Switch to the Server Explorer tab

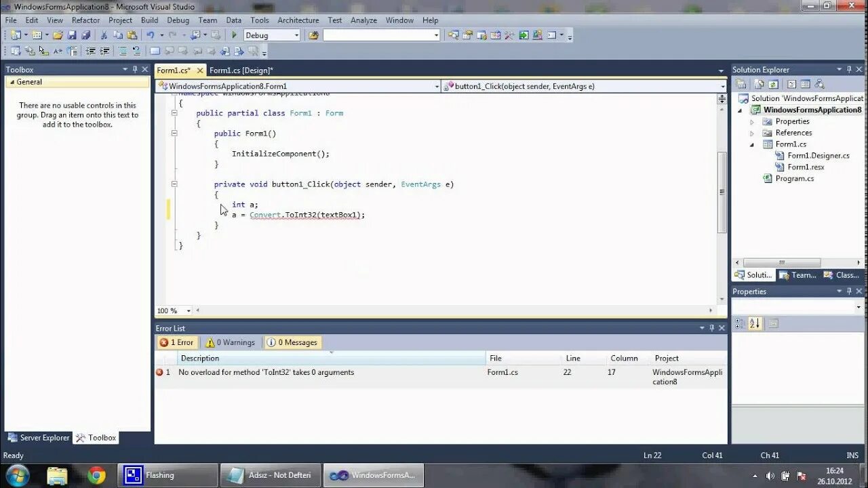(x=39, y=438)
